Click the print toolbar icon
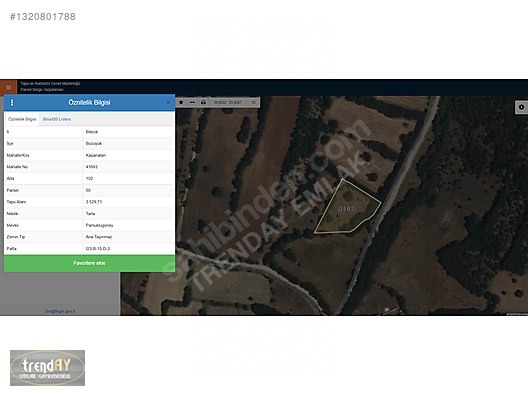The height and width of the screenshot is (396, 528). click(x=203, y=102)
